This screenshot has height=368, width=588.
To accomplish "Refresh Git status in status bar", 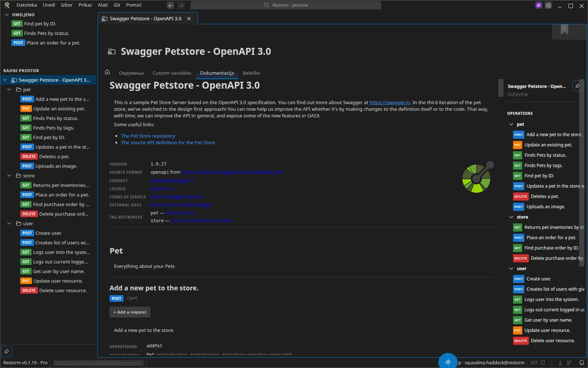I will coord(543,362).
